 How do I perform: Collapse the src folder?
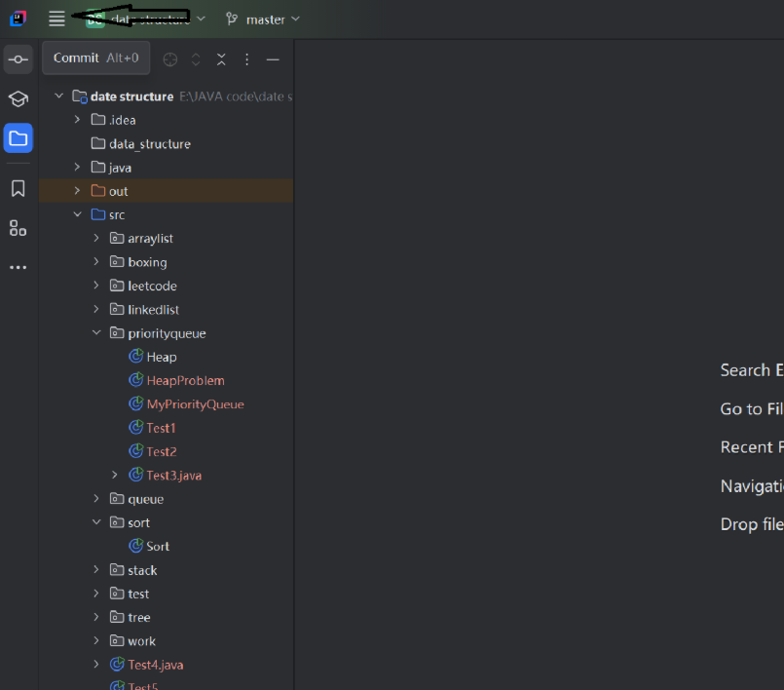pos(78,214)
